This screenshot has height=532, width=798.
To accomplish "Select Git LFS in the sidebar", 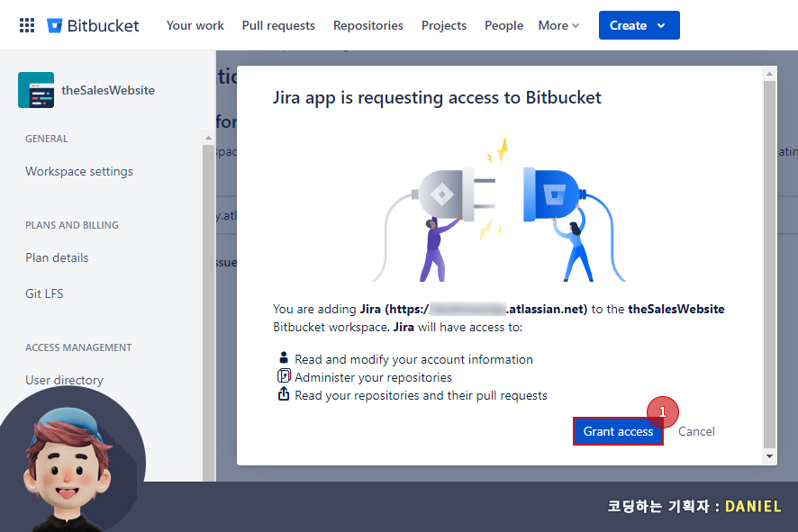I will tap(44, 293).
